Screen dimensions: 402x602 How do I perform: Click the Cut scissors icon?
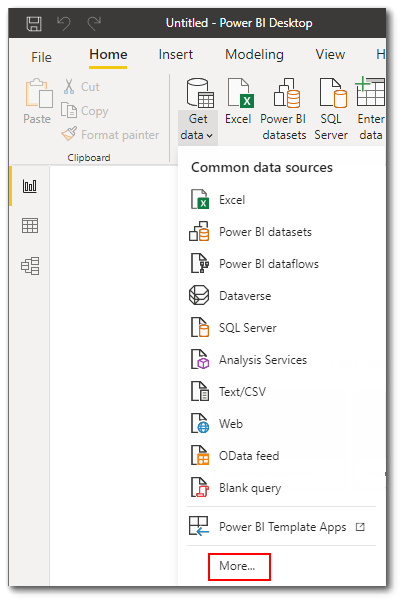point(69,87)
